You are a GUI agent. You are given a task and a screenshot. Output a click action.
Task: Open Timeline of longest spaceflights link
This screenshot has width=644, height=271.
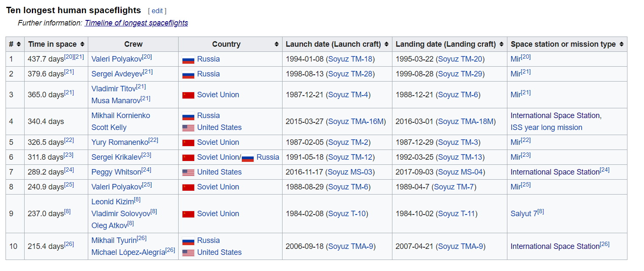click(x=136, y=23)
